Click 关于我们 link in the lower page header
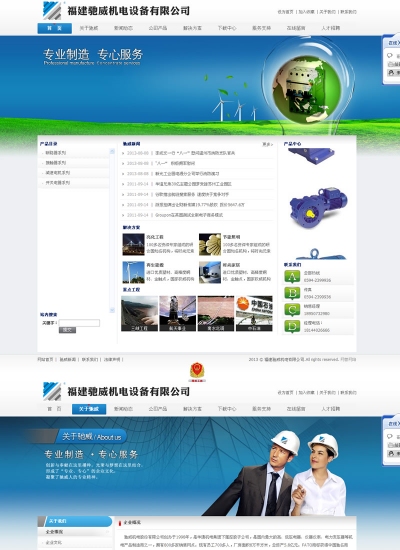 click(327, 393)
